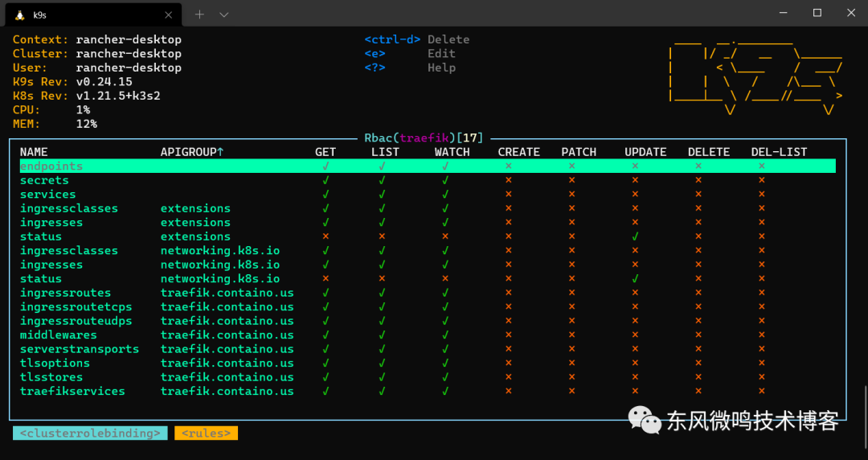Select ingresses row in extensions group
The height and width of the screenshot is (460, 868).
(x=428, y=222)
